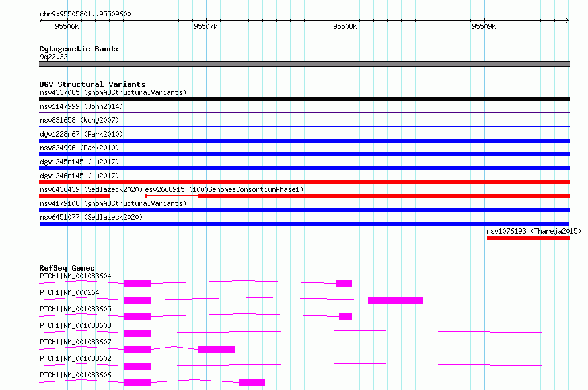This screenshot has height=390, width=588.
Task: Click the second exon of PTCH1|NM_001083606
Action: [252, 383]
